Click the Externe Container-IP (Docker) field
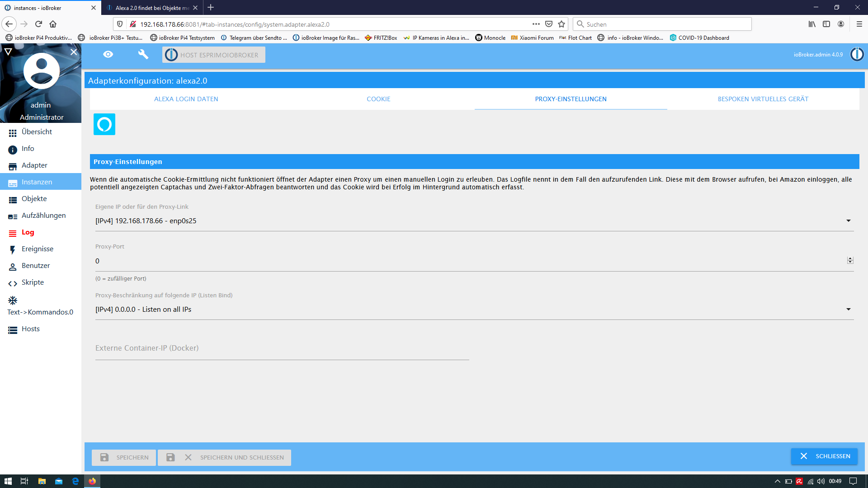 [x=282, y=348]
